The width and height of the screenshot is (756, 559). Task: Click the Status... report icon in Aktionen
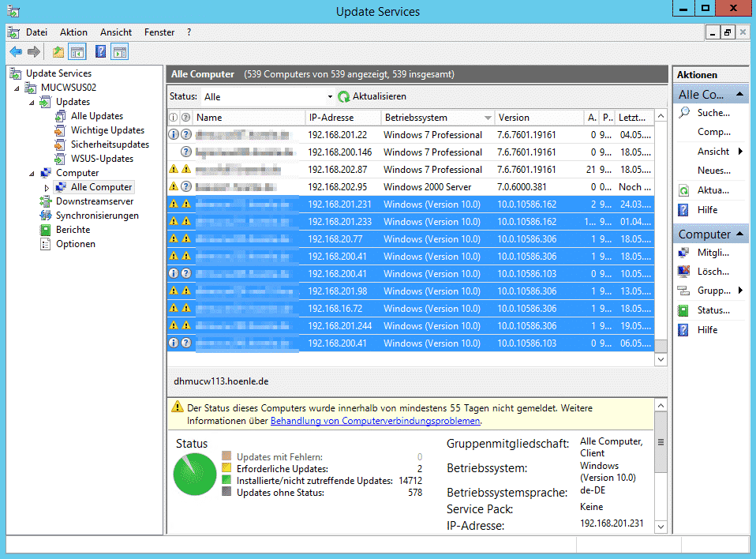pyautogui.click(x=683, y=310)
